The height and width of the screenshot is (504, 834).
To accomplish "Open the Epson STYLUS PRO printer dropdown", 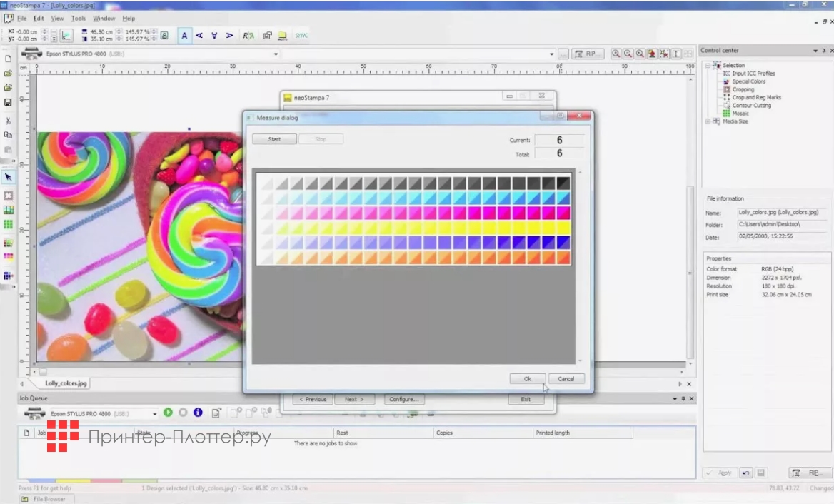I will 276,54.
